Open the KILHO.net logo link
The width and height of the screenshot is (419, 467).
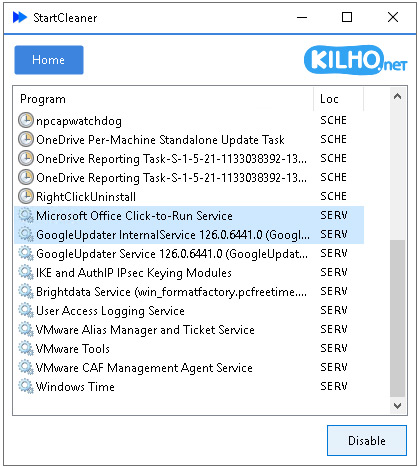click(355, 60)
